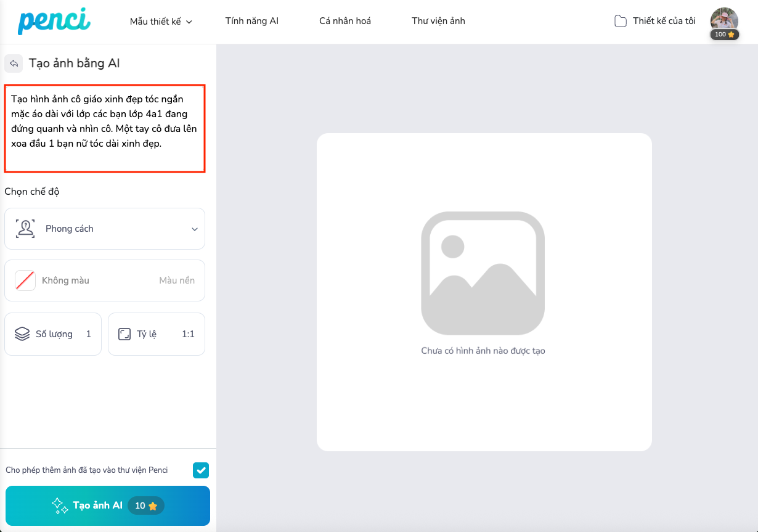Uncheck the allow adding images to Penci library checkbox
This screenshot has width=758, height=532.
coord(201,470)
